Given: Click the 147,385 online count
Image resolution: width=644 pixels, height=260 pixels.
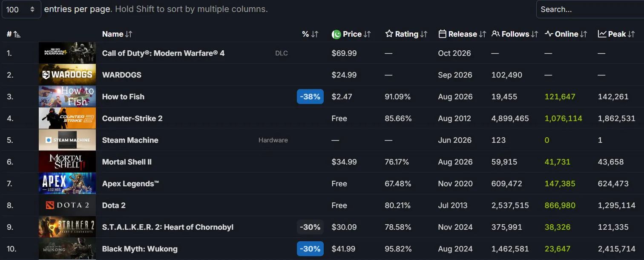Looking at the screenshot, I should point(560,183).
